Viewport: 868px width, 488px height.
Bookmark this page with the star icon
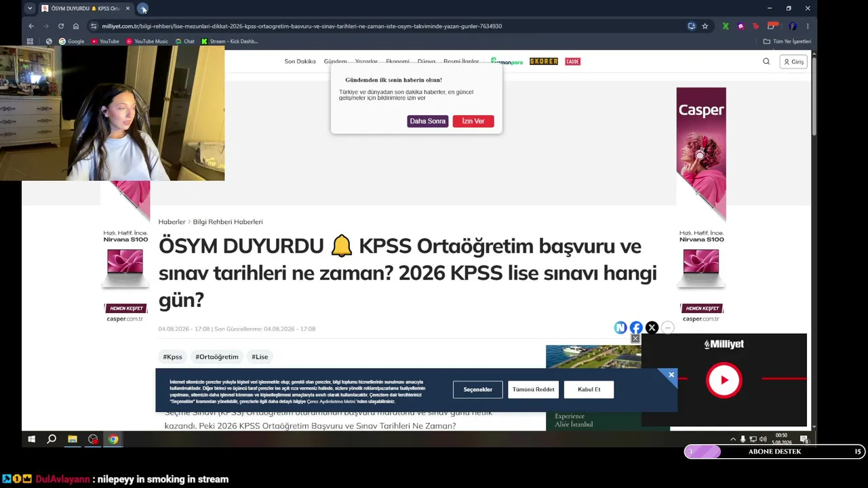[x=705, y=26]
